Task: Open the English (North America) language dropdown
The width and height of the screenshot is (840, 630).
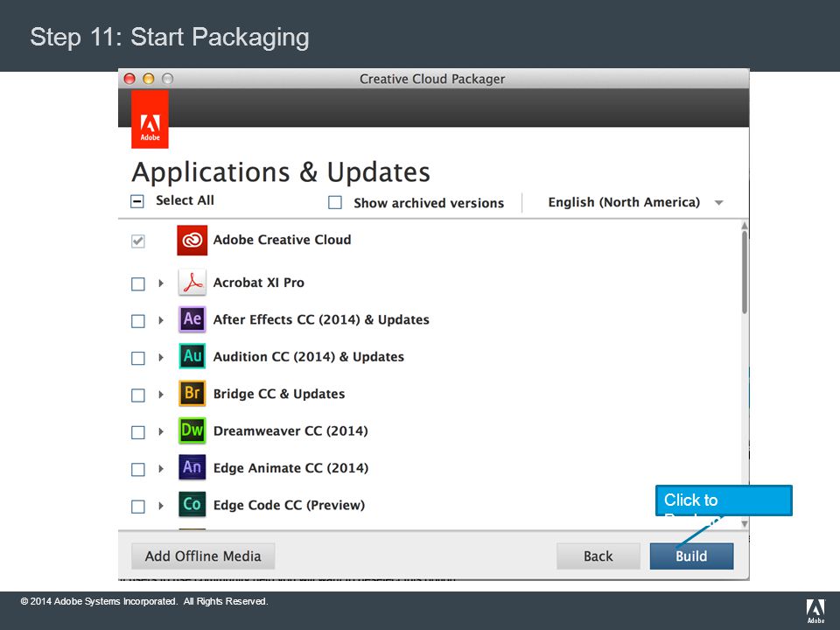Action: click(x=635, y=202)
